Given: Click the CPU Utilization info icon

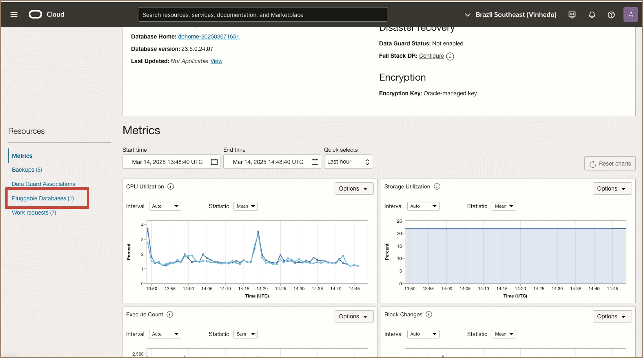Looking at the screenshot, I should (171, 186).
